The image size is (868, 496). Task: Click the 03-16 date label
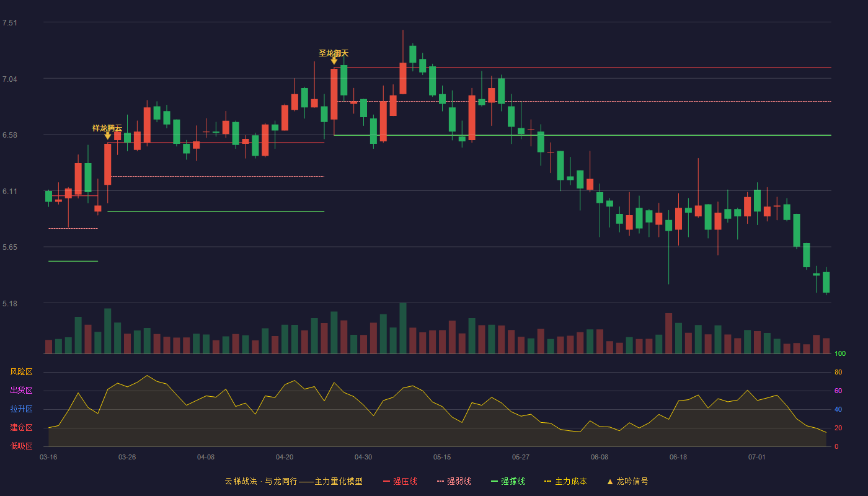click(48, 457)
